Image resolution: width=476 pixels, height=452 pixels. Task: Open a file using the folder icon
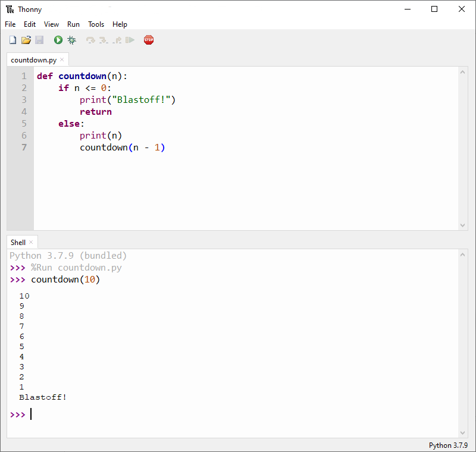point(26,40)
